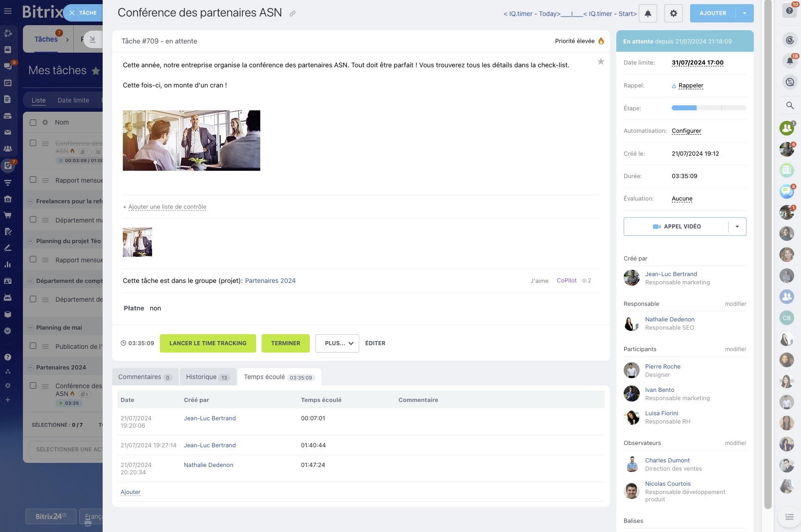Click the TERMINER button
Image resolution: width=801 pixels, height=532 pixels.
tap(285, 343)
